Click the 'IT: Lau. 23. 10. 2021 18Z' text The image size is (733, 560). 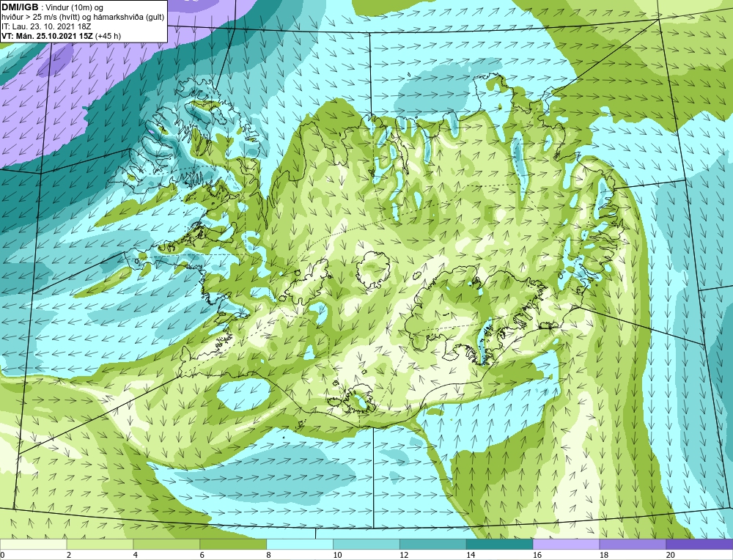point(46,26)
